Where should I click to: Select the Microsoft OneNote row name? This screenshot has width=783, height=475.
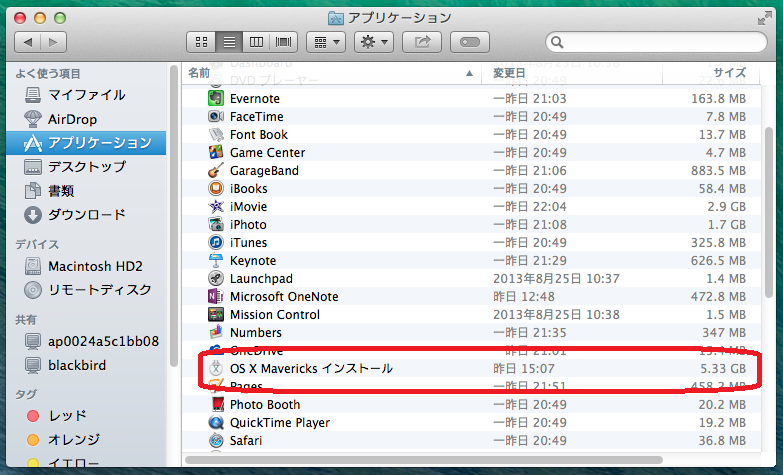tap(284, 297)
